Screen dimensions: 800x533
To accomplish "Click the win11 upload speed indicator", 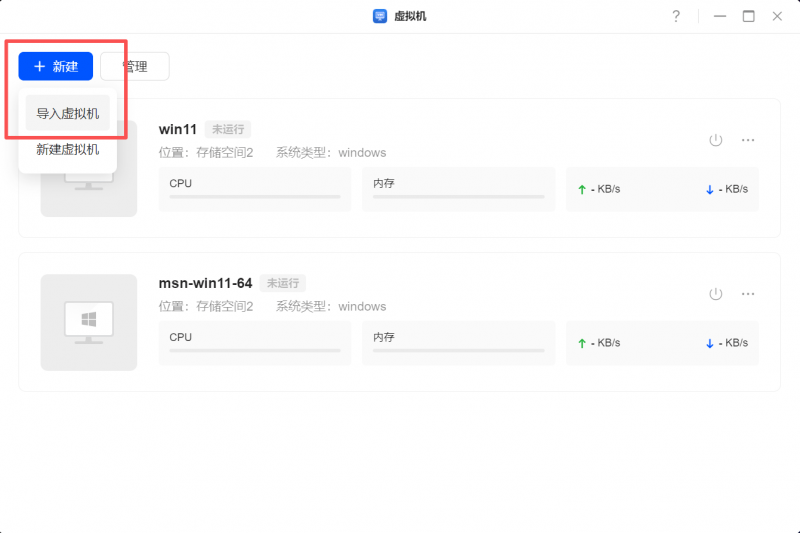I will click(600, 189).
